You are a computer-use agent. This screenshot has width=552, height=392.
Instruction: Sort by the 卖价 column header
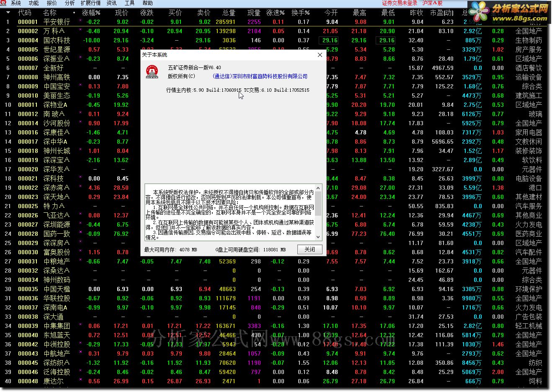click(204, 13)
